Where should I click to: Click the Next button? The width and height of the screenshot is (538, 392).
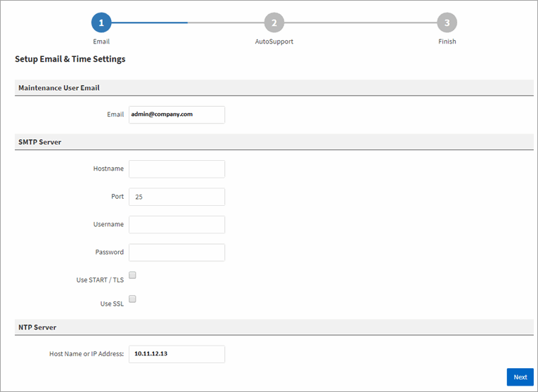pos(520,377)
